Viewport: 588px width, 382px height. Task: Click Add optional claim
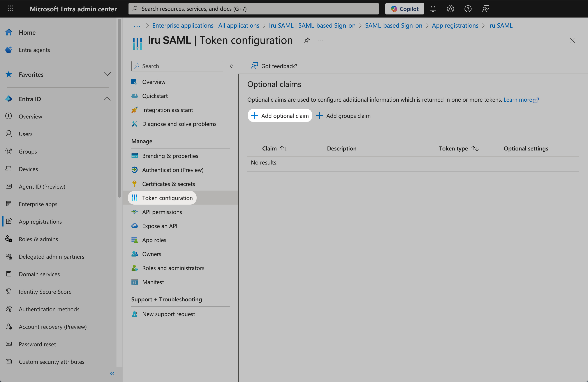(x=280, y=116)
